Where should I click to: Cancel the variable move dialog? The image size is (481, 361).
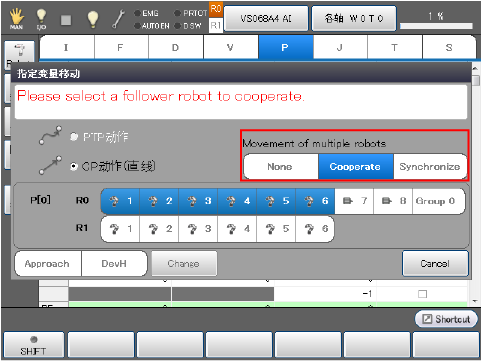pos(435,264)
